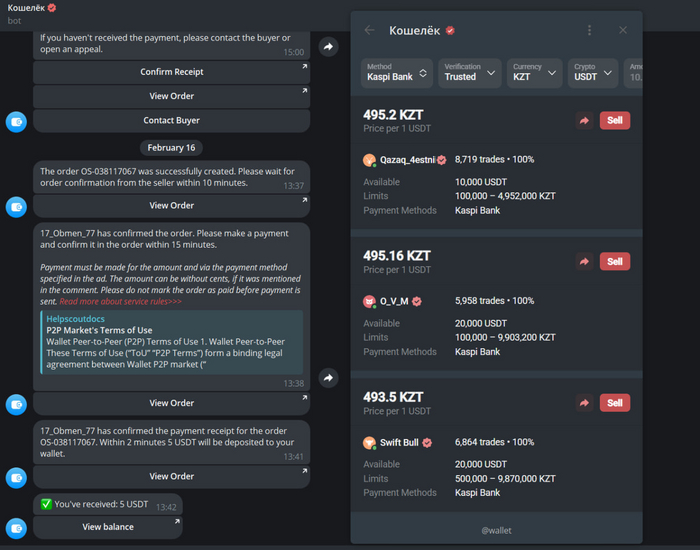Image resolution: width=700 pixels, height=550 pixels.
Task: Open the Helpscoutdocs link preview title
Action: [x=75, y=319]
